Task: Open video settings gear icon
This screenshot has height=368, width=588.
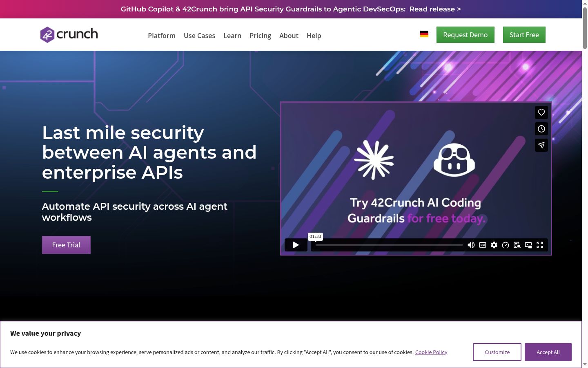Action: (x=494, y=245)
